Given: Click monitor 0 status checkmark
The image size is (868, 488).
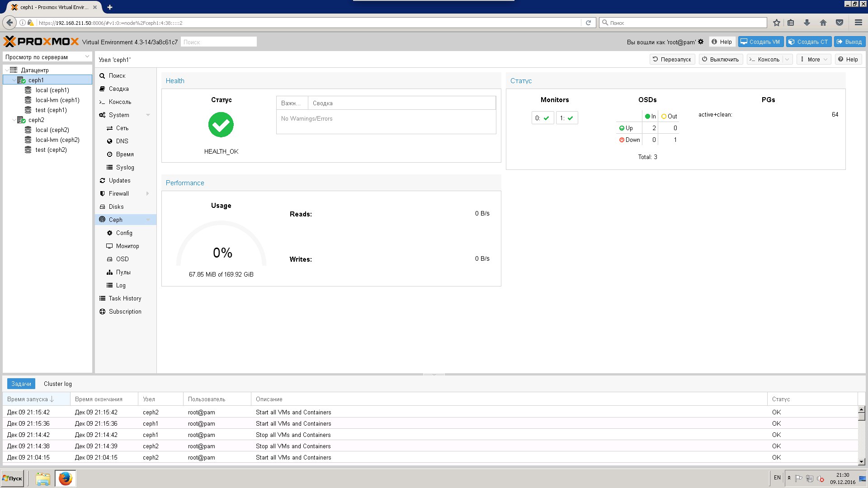Looking at the screenshot, I should click(x=546, y=118).
